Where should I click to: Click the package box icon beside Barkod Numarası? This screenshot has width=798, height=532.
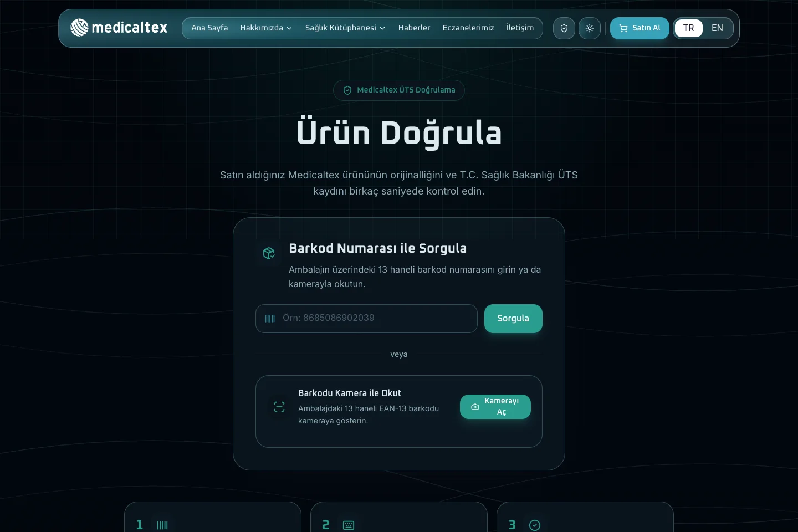coord(269,253)
